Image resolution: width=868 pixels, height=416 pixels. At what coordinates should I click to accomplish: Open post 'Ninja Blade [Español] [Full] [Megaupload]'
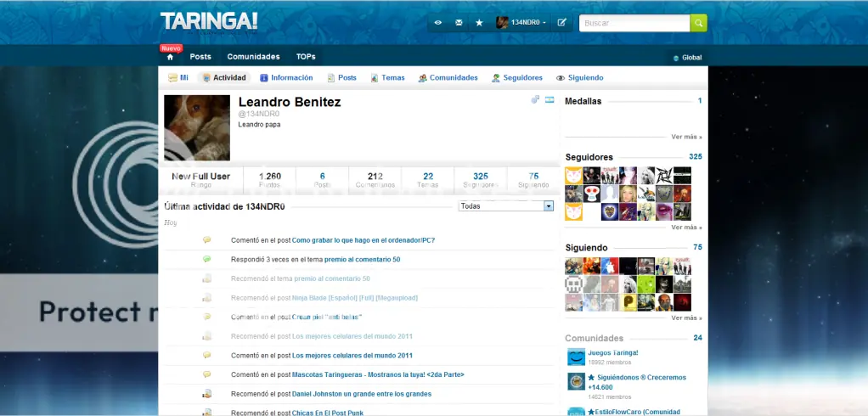(x=355, y=298)
